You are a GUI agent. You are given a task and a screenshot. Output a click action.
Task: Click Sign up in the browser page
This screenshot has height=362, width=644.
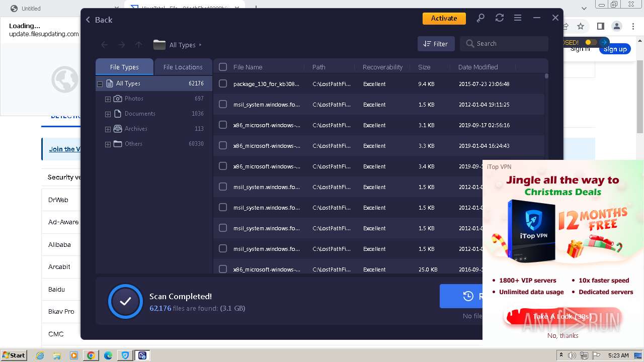[x=615, y=49]
